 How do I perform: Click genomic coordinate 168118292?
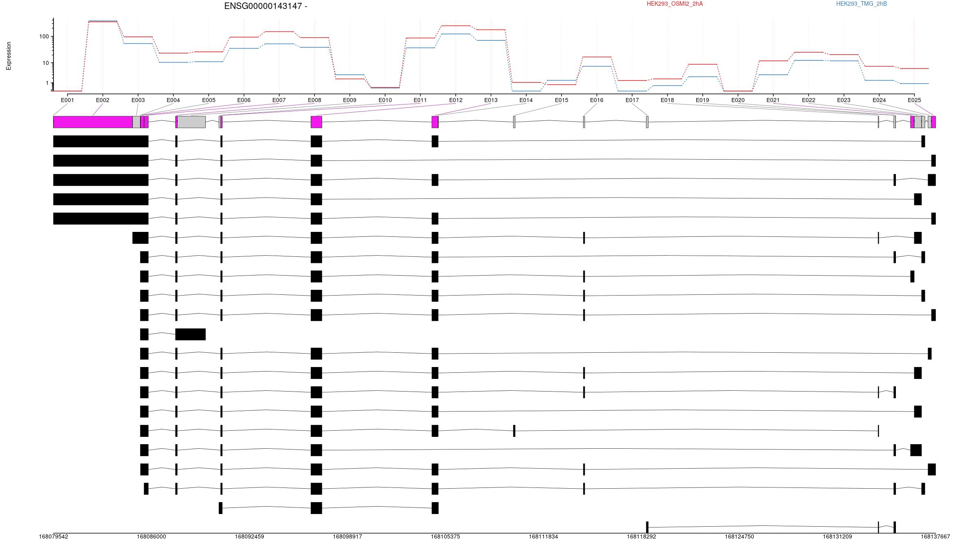click(x=641, y=536)
